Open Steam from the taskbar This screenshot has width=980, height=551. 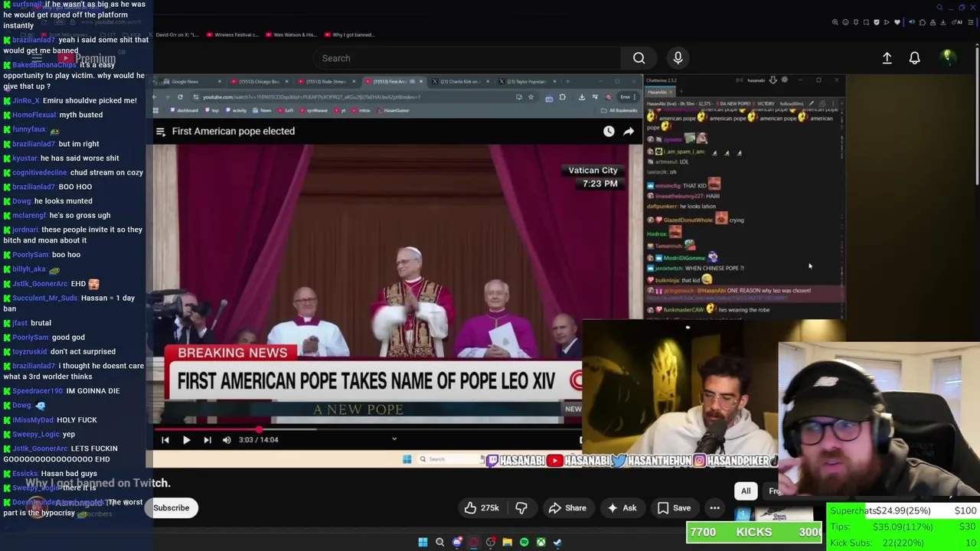557,543
